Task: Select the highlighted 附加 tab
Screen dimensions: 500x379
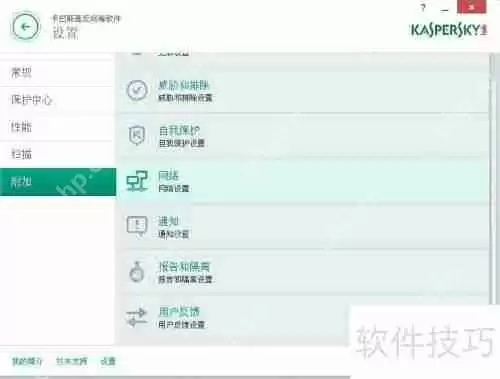Action: tap(58, 182)
